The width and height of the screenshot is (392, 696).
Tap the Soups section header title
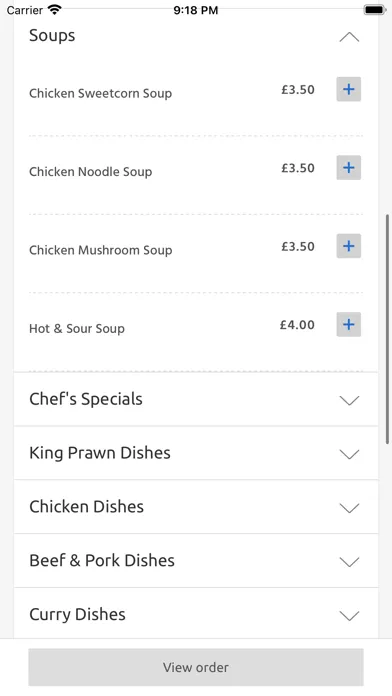tap(52, 36)
